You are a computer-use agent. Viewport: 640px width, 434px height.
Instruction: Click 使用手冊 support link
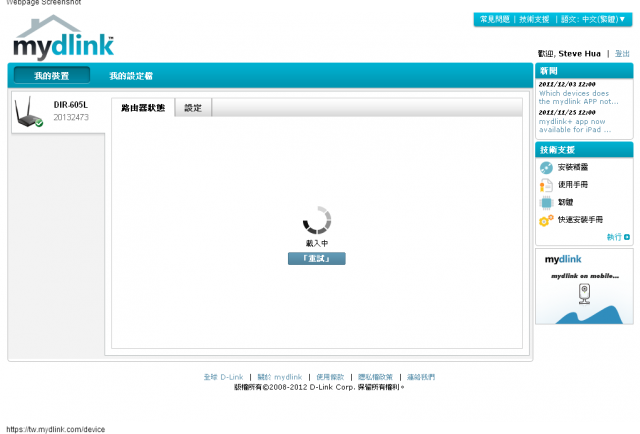click(573, 185)
